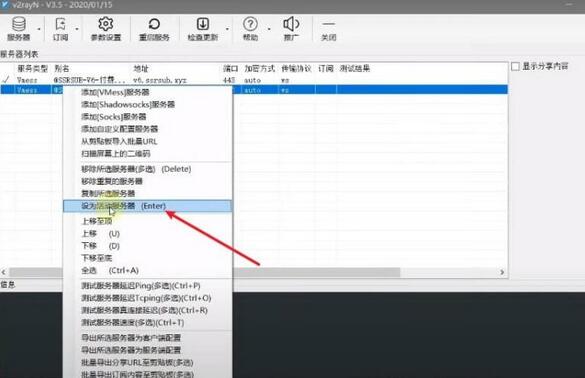This screenshot has width=585, height=378.
Task: Select 测试服务器延迟Ping menu entry
Action: point(141,286)
